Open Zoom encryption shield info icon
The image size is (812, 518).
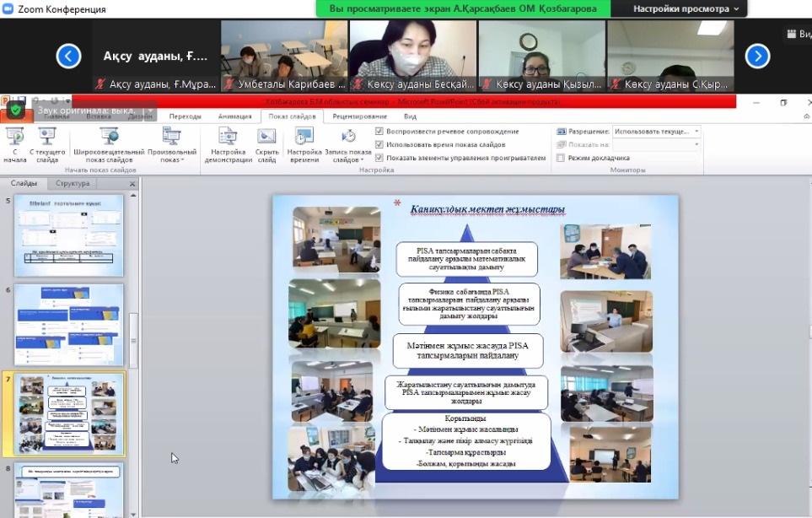[15, 110]
